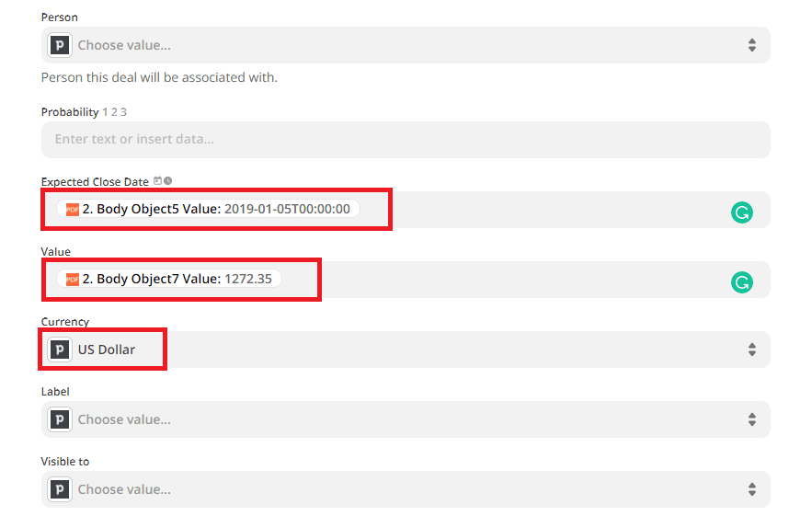The width and height of the screenshot is (812, 516).
Task: Click empty area of Expected Close Date field
Action: pos(552,210)
